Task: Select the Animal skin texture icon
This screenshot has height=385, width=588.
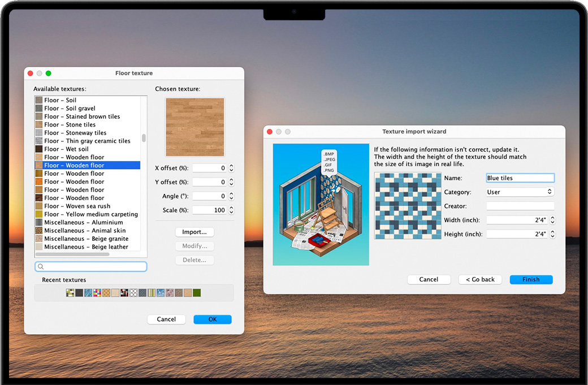Action: (38, 231)
